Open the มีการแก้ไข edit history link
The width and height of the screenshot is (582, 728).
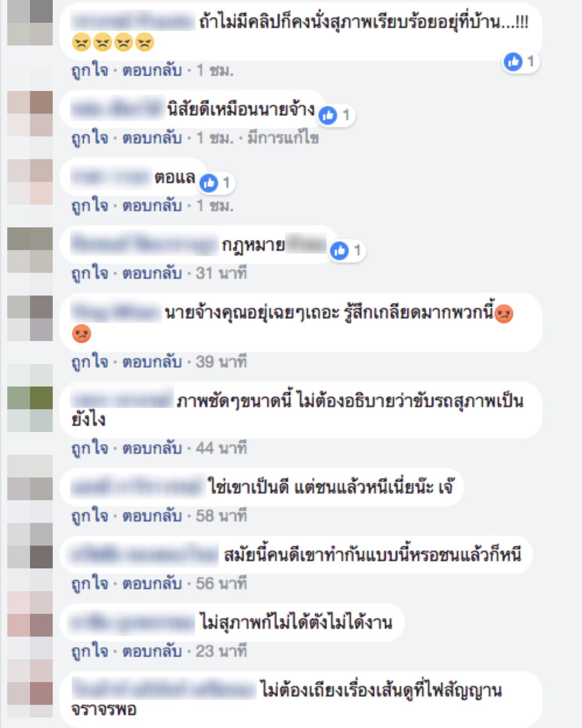pyautogui.click(x=283, y=138)
